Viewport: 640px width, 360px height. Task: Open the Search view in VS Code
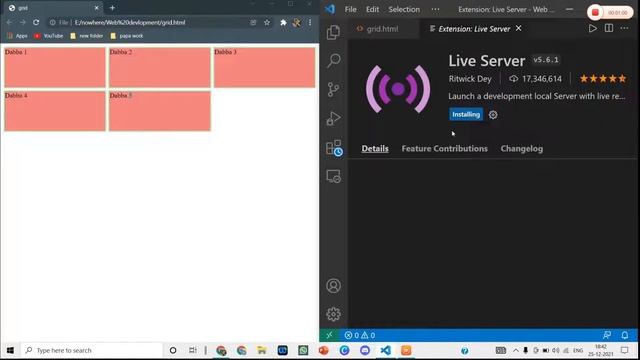[x=333, y=60]
